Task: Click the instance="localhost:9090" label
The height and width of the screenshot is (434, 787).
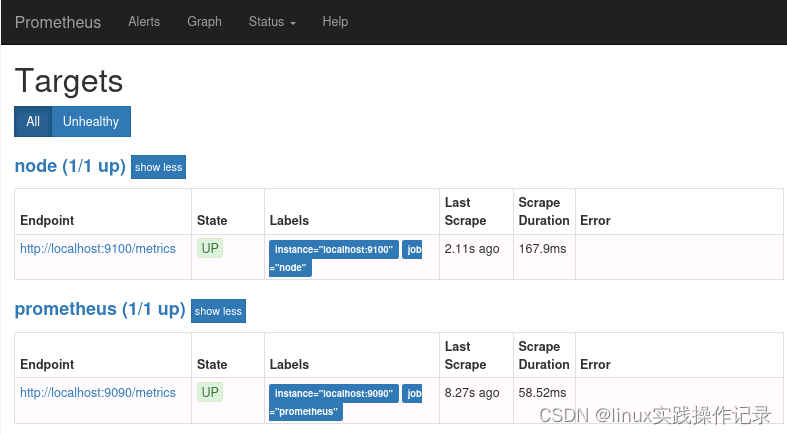Action: 334,393
